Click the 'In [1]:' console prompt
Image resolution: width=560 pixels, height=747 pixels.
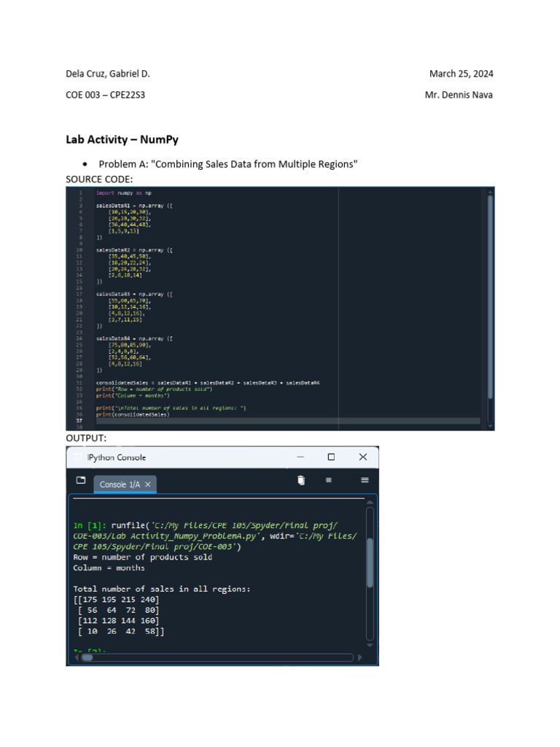tap(90, 525)
